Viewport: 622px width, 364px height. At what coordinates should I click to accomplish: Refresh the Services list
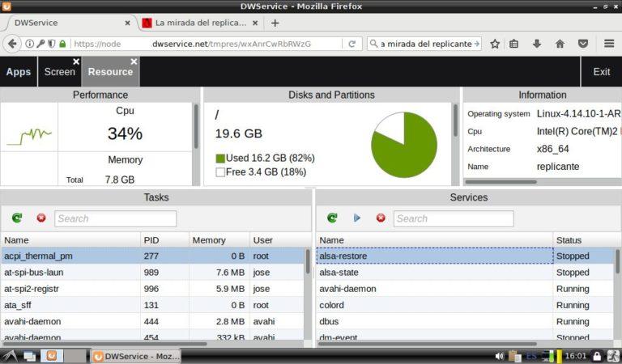coord(332,218)
